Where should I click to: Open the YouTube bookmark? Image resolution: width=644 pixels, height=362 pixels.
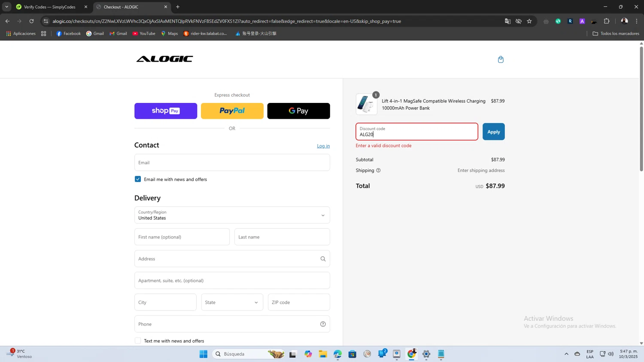pyautogui.click(x=144, y=33)
